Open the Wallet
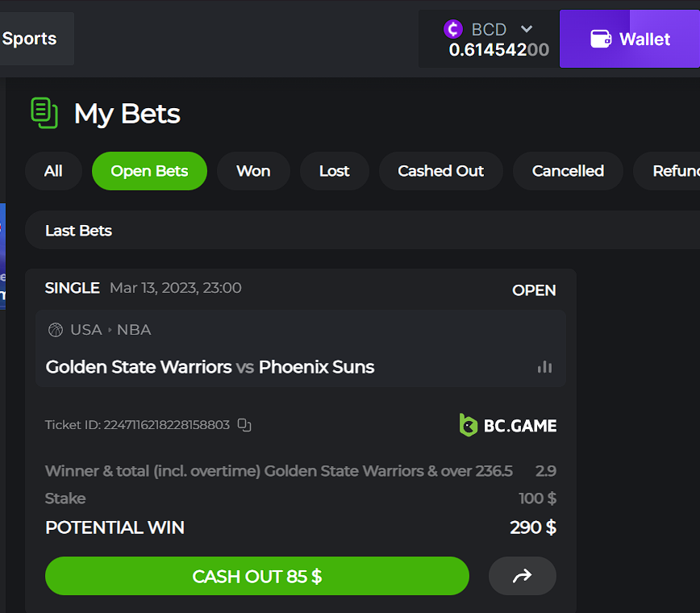The height and width of the screenshot is (613, 700). [x=629, y=39]
